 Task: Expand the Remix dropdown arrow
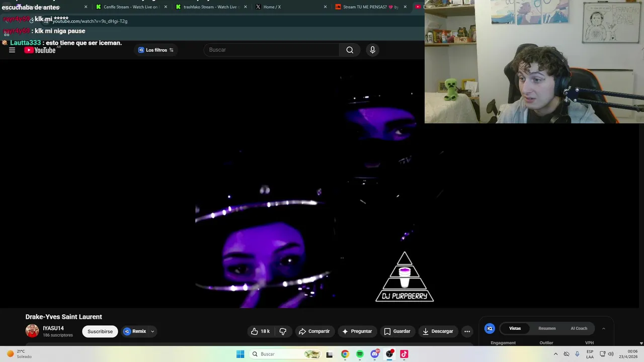(152, 331)
